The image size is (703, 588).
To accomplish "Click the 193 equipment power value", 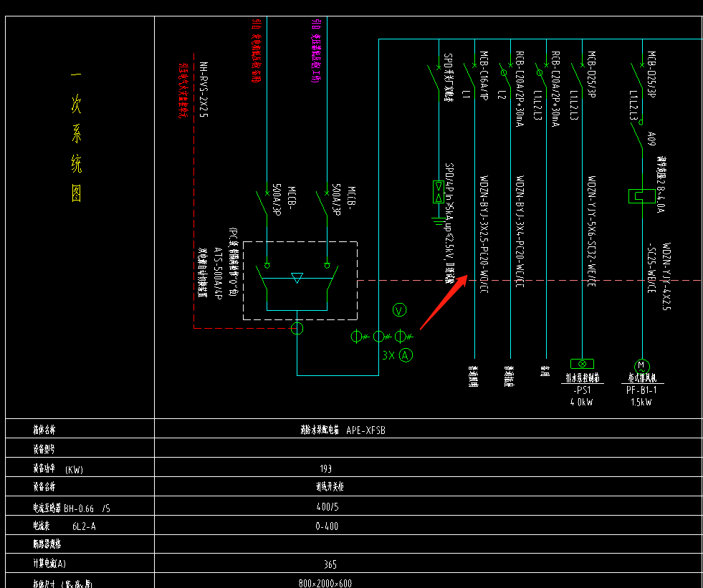I will [326, 469].
